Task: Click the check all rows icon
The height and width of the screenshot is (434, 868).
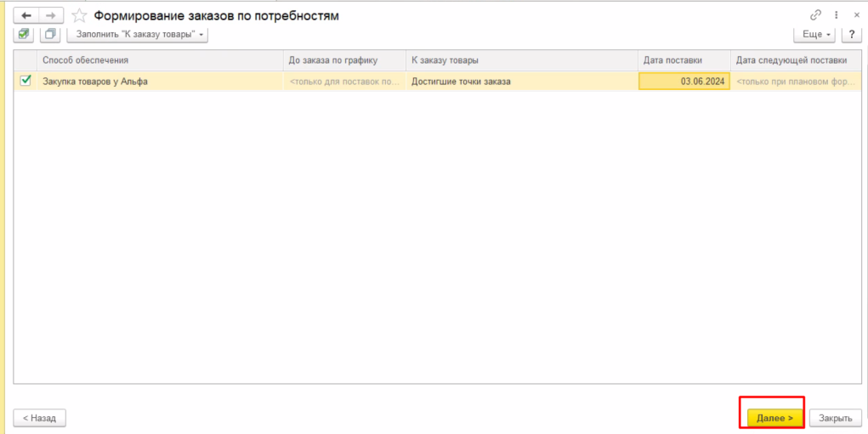Action: 25,34
